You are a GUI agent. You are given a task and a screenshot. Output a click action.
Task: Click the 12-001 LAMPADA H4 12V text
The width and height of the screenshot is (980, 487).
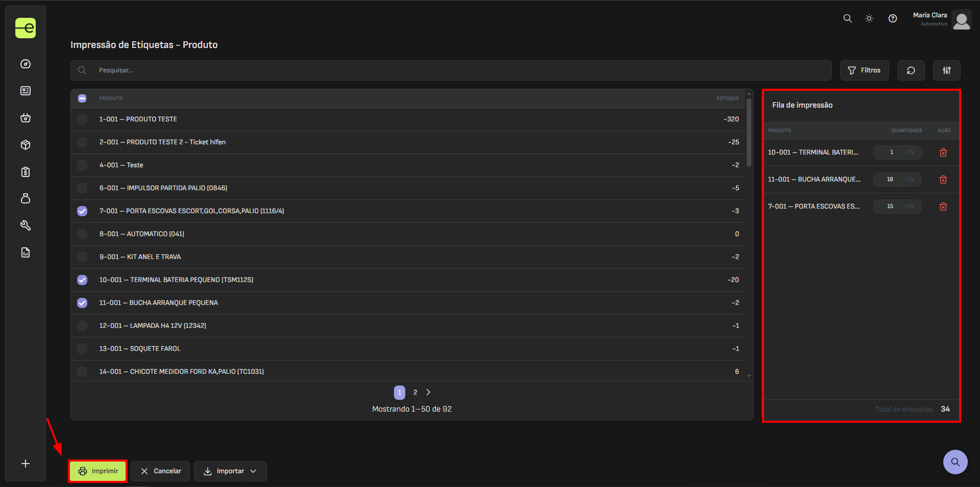[153, 326]
